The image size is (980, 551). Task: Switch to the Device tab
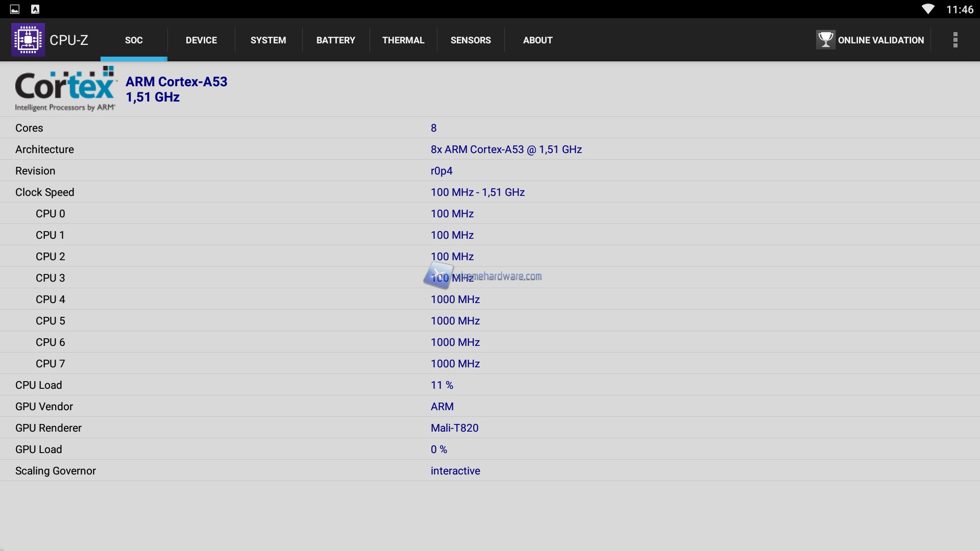click(201, 40)
